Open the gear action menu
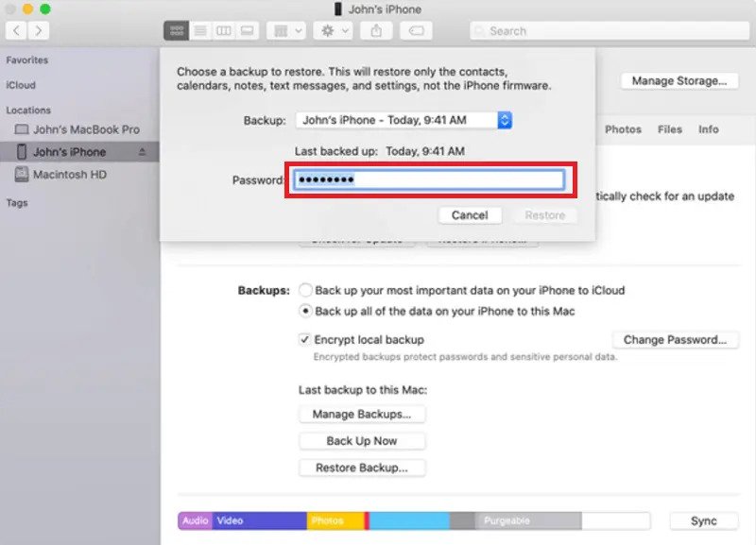The width and height of the screenshot is (756, 545). (x=334, y=31)
